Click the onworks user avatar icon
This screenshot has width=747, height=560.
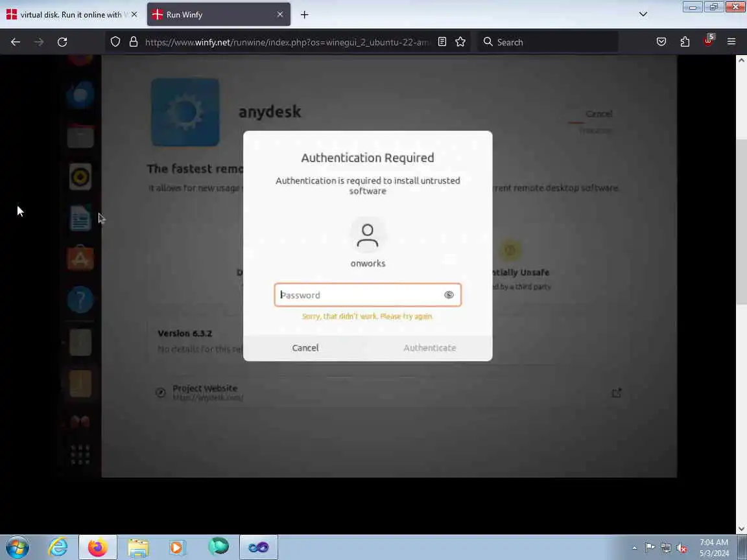[367, 236]
